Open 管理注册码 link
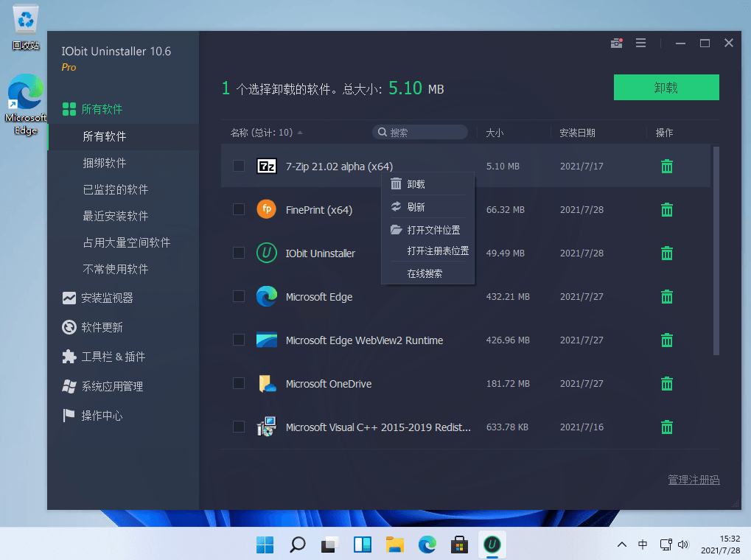Viewport: 751px width, 560px height. click(694, 480)
